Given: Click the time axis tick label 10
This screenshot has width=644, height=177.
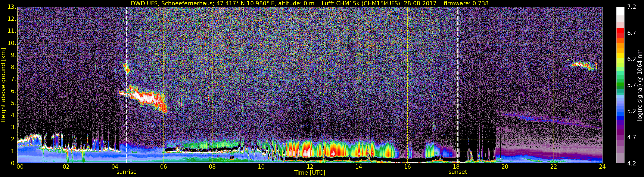Looking at the screenshot, I should point(261,167).
